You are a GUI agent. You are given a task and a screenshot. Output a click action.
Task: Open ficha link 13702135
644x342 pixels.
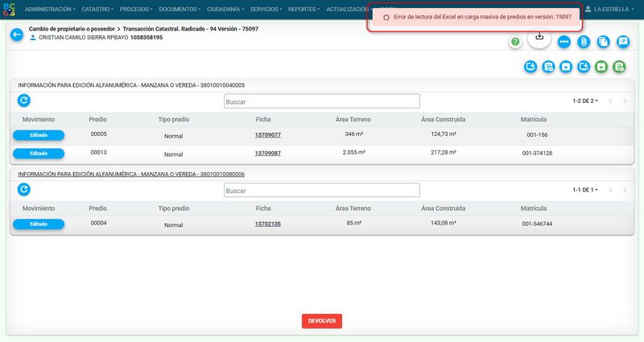268,224
